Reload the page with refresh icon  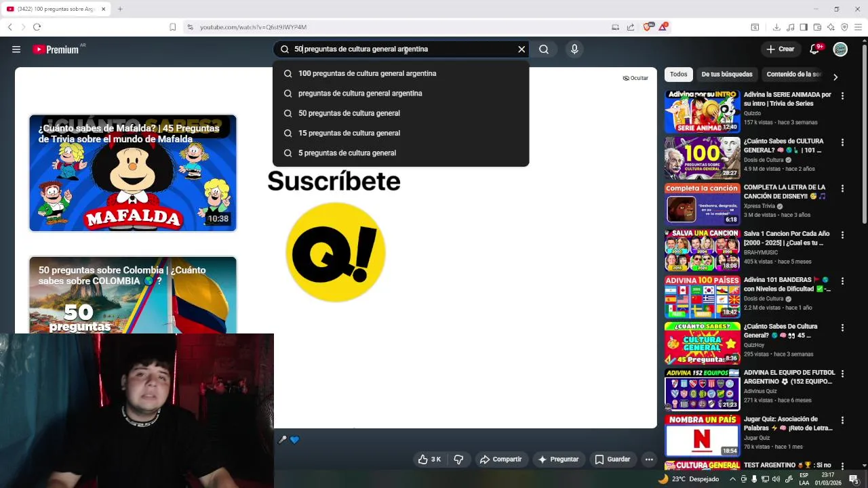(37, 27)
